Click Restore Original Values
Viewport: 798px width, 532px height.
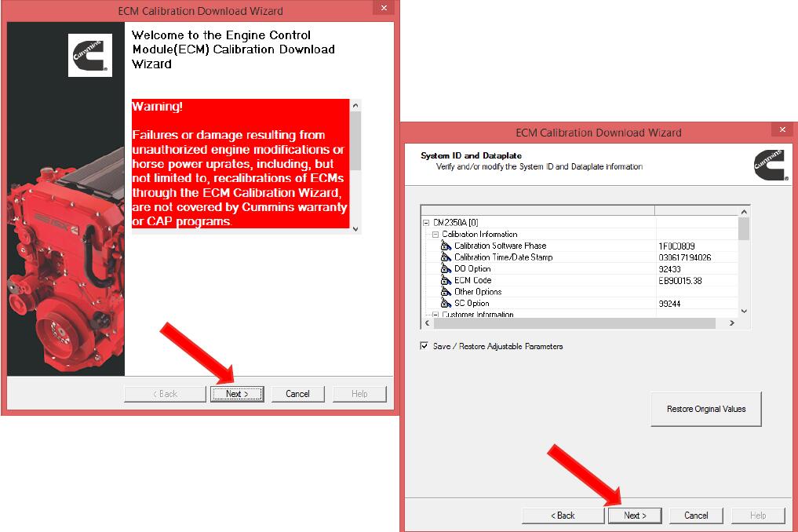click(705, 408)
